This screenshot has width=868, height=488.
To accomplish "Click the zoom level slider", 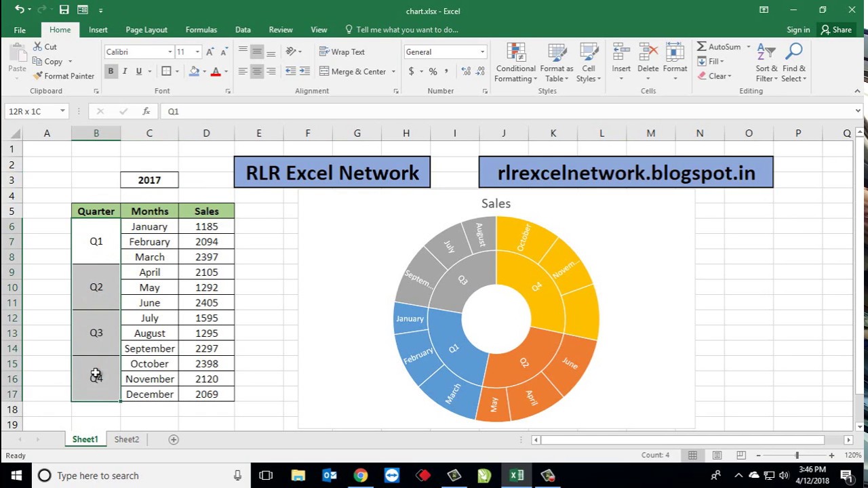I will point(797,455).
